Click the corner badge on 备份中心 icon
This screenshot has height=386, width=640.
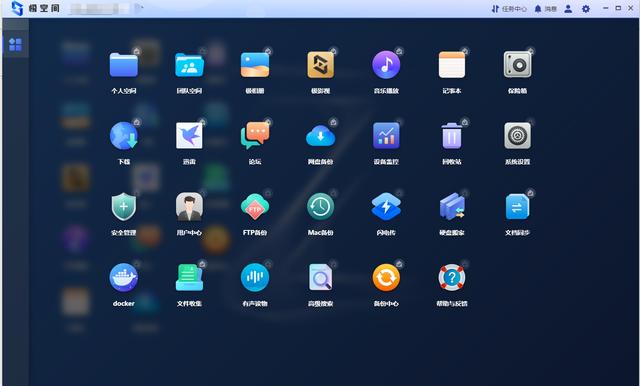point(399,264)
